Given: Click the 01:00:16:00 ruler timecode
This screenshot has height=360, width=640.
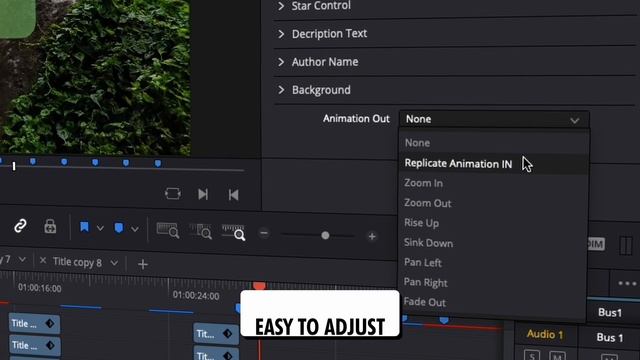Looking at the screenshot, I should point(40,288).
